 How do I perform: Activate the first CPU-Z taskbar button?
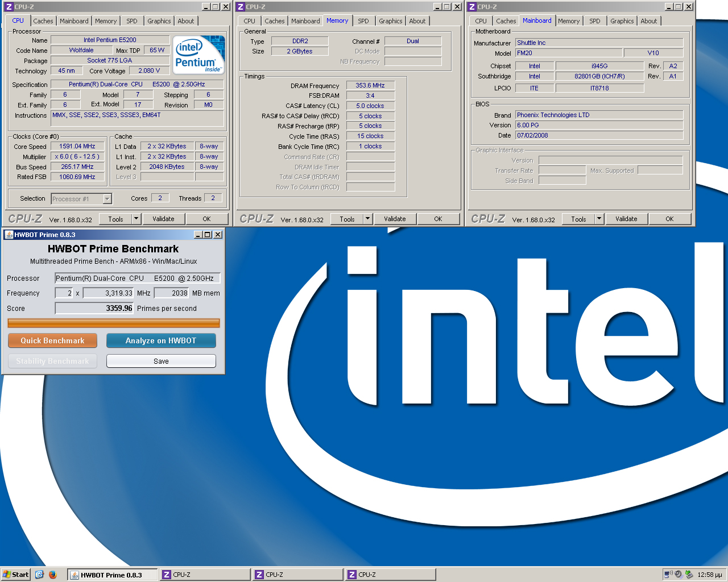[205, 575]
